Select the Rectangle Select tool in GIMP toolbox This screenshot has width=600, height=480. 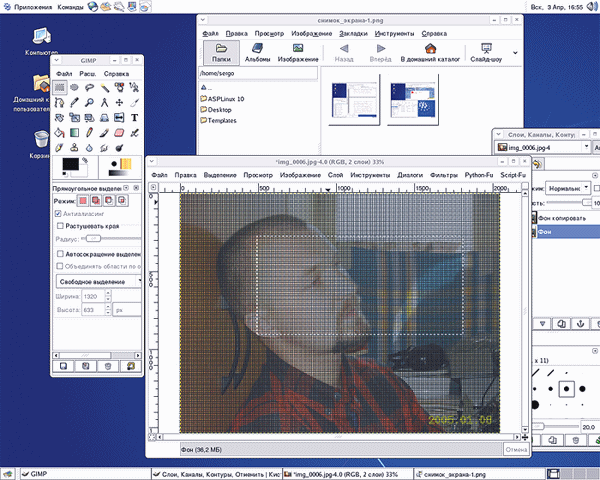tap(59, 88)
